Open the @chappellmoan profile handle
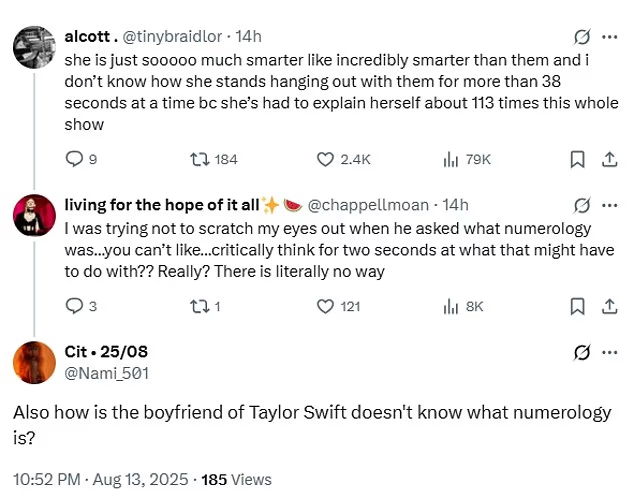The image size is (634, 498). click(372, 205)
